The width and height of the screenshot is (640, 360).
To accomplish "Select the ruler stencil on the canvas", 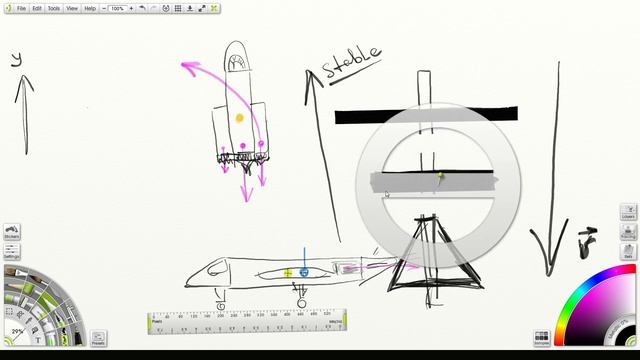I will click(247, 322).
